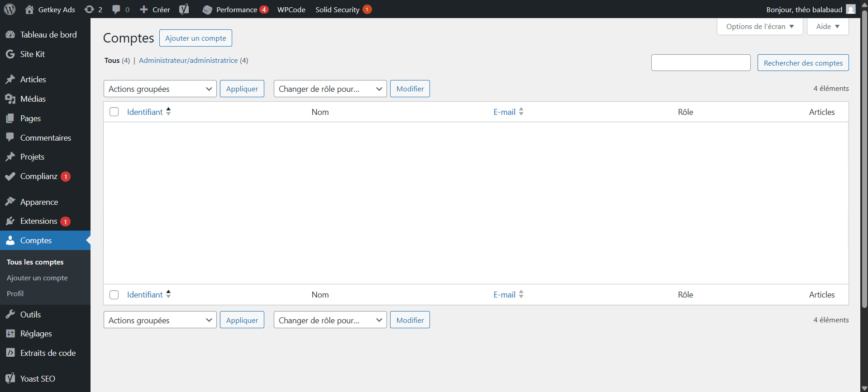The width and height of the screenshot is (868, 392).
Task: Click the user avatar in the top-right corner
Action: [851, 9]
